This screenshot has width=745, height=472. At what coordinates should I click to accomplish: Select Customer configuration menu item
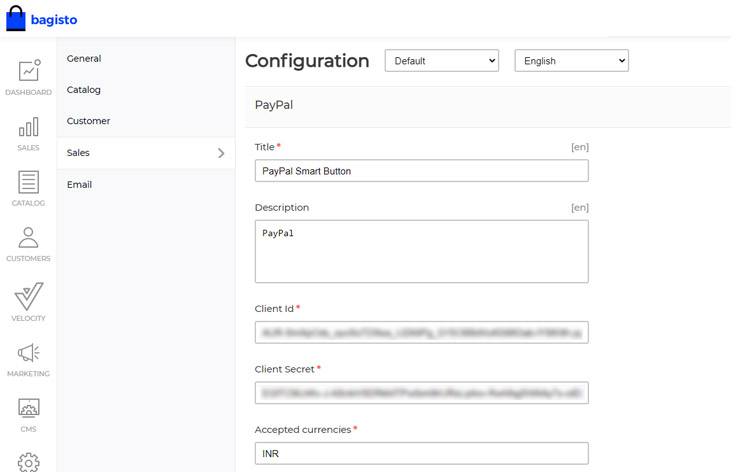point(88,121)
